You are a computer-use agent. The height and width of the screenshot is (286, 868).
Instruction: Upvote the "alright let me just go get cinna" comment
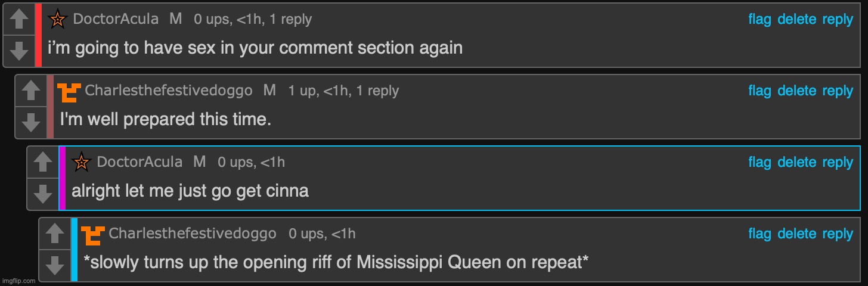click(44, 162)
